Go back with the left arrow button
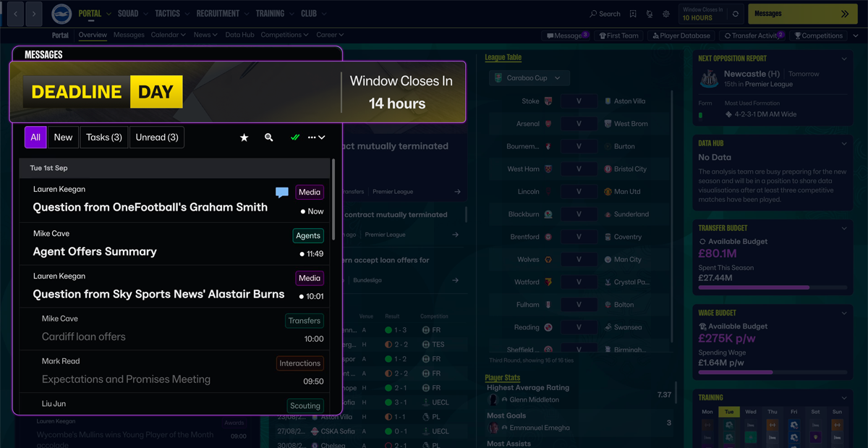Viewport: 868px width, 448px height. point(16,14)
